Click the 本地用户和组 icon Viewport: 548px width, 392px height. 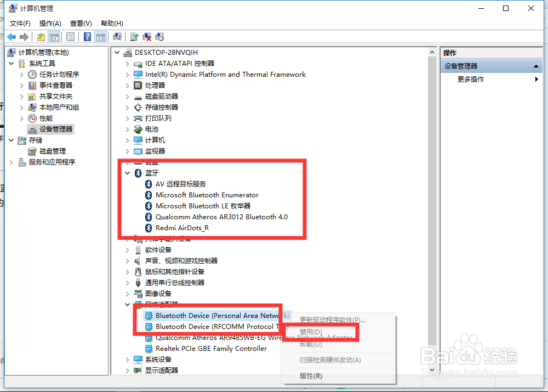(32, 107)
